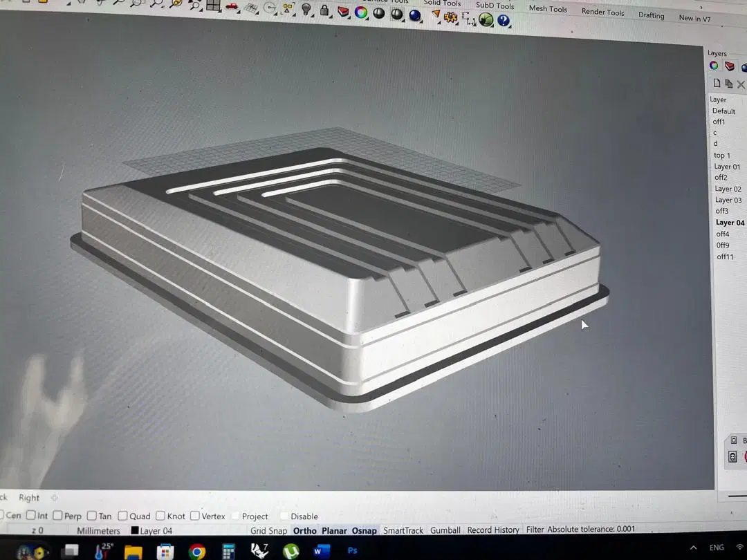Switch to the Mesh Tools tab
The width and height of the screenshot is (747, 560).
548,8
